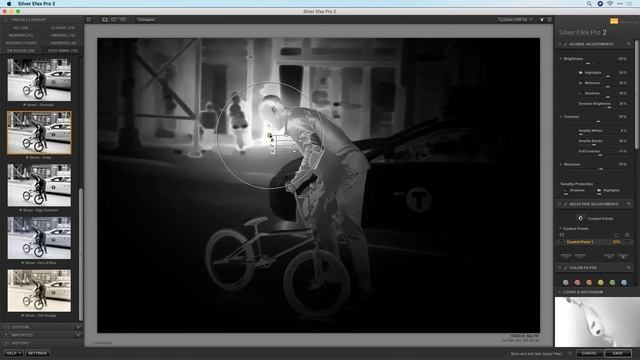Screen dimensions: 640x360
Task: Hide the left panel with toolbar toggle
Action: coord(89,20)
